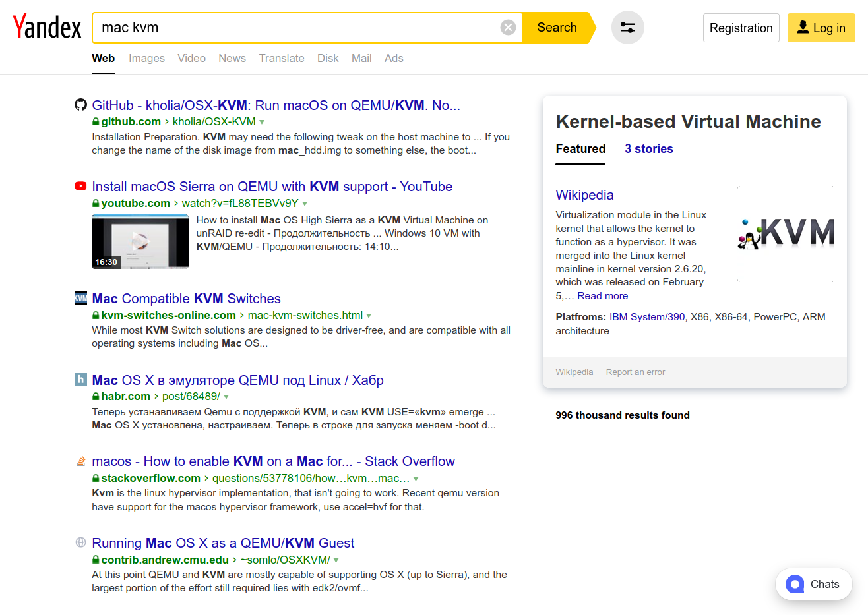Viewport: 868px width, 615px height.
Task: Click contrib.andrew.cmu.edu domain link
Action: (165, 560)
